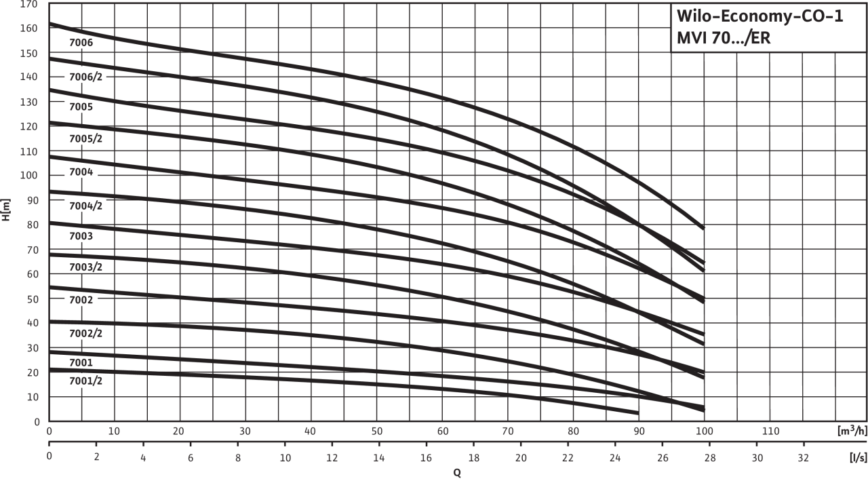Viewport: 868px width, 479px height.
Task: Click the 7004 curve label
Action: click(81, 172)
